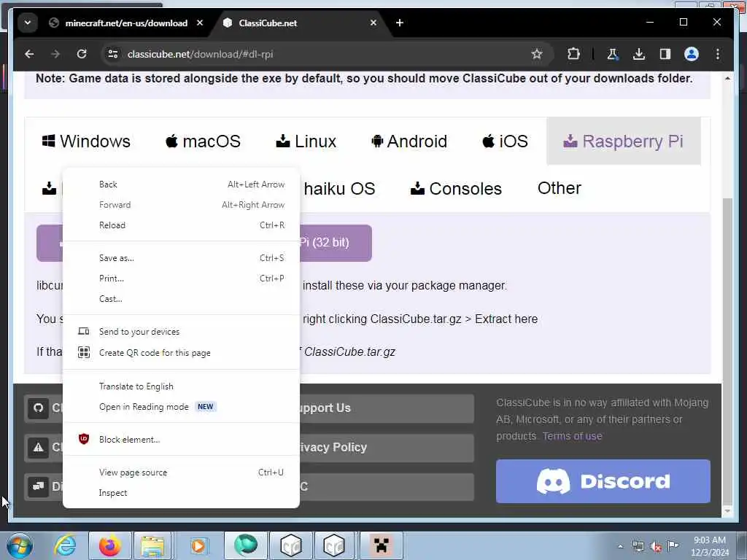Open the Extensions puzzle icon
747x560 pixels.
click(x=573, y=54)
